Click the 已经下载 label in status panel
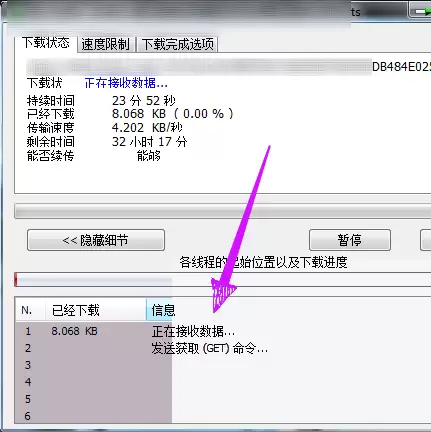Screen dimensions: 431x432 51,114
